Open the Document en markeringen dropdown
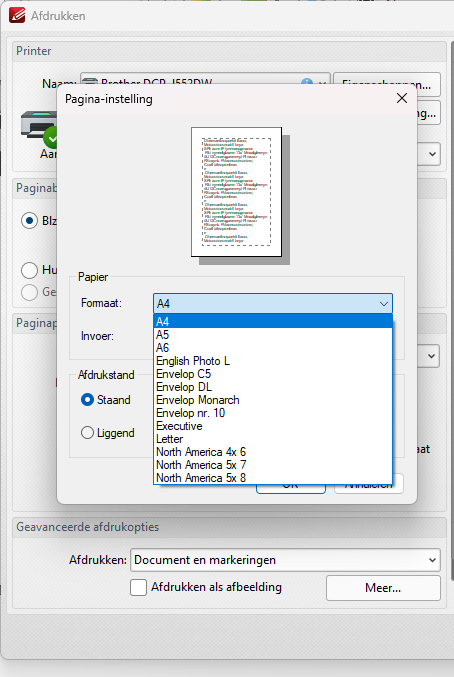The image size is (454, 677). click(x=285, y=560)
